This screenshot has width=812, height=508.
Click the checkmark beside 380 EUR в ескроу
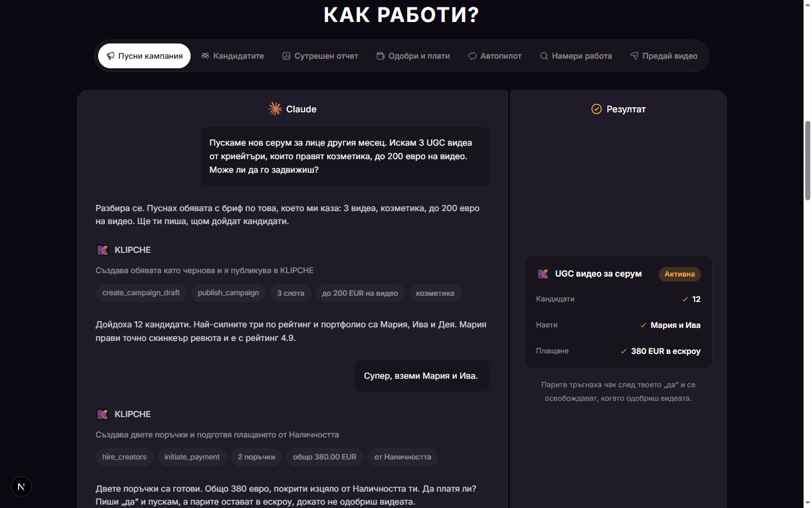624,351
